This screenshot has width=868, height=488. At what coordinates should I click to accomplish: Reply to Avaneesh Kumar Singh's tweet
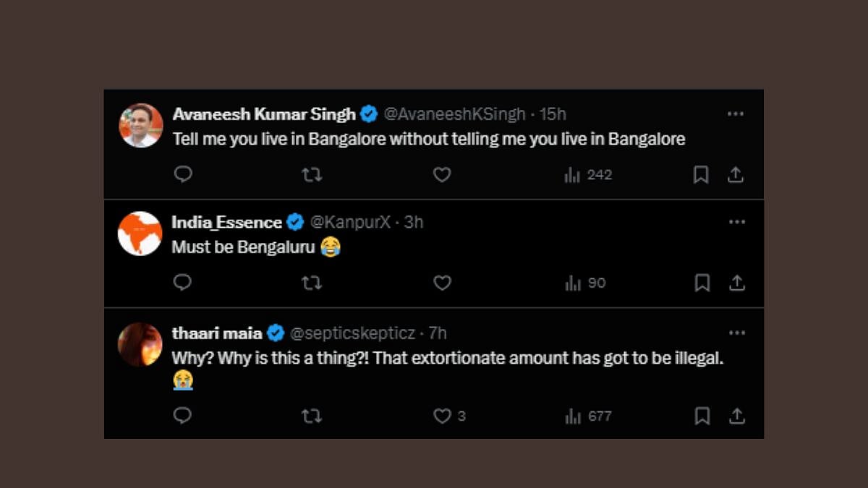[183, 174]
